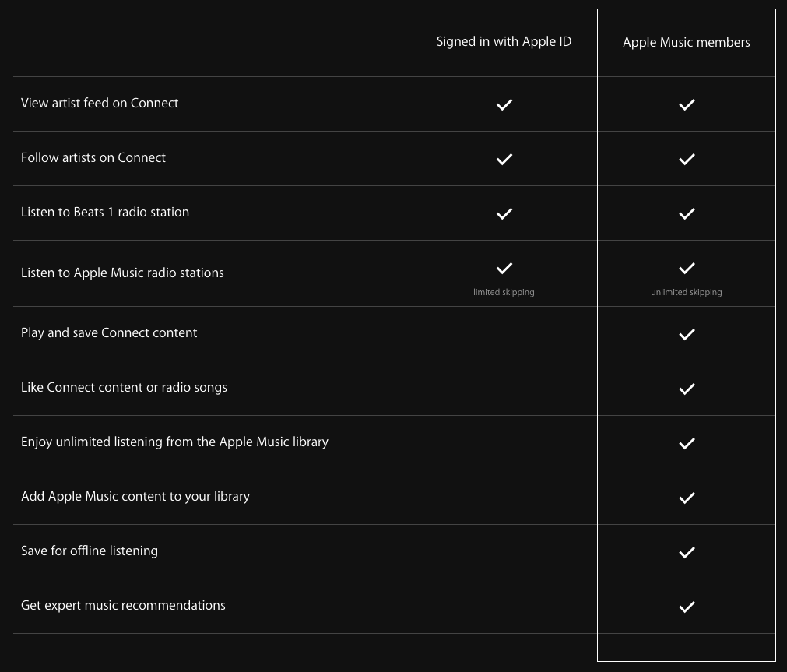Click Apple ID checkmark for View artist feed

coord(504,104)
